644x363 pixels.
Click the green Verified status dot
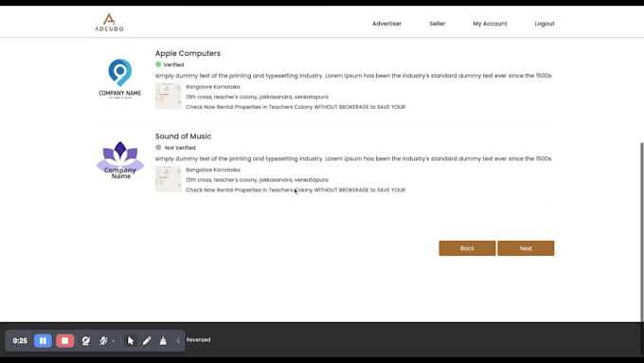click(x=158, y=64)
